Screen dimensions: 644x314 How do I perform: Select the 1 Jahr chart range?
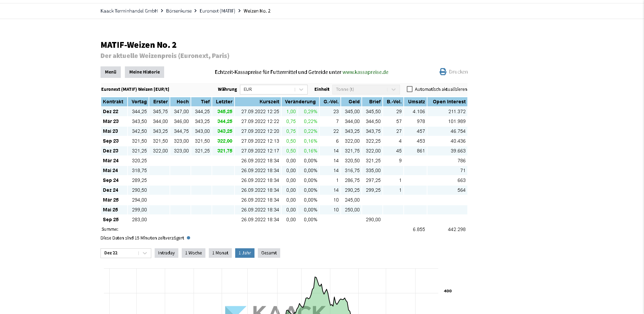click(244, 253)
